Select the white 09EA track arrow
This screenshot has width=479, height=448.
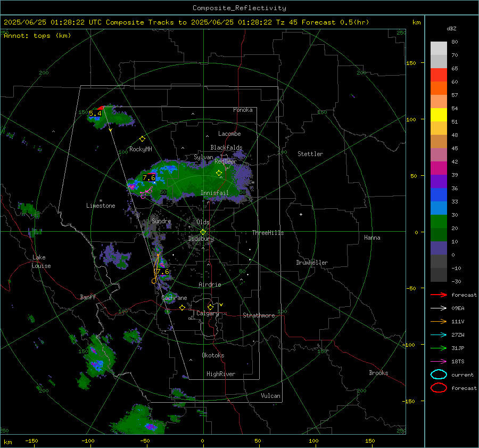(439, 308)
